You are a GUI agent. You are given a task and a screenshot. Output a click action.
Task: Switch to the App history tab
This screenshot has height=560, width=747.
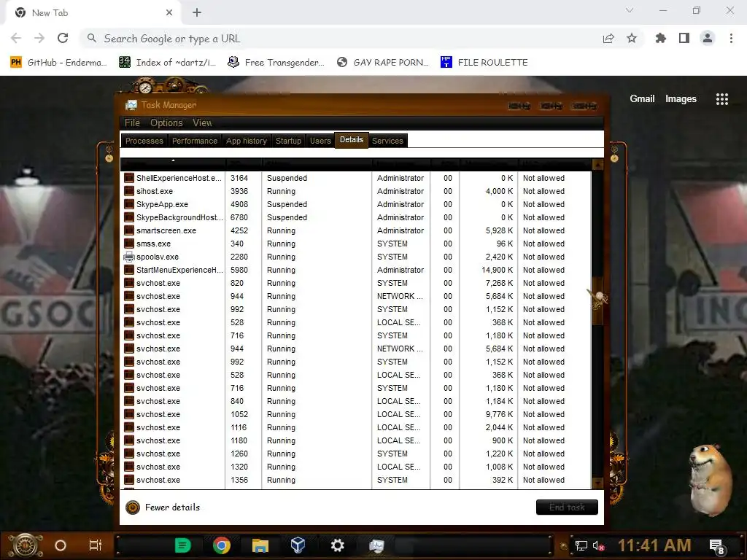tap(247, 141)
